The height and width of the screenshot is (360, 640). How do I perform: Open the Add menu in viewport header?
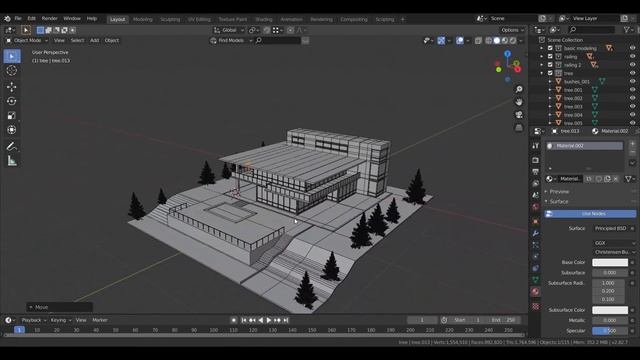point(94,40)
